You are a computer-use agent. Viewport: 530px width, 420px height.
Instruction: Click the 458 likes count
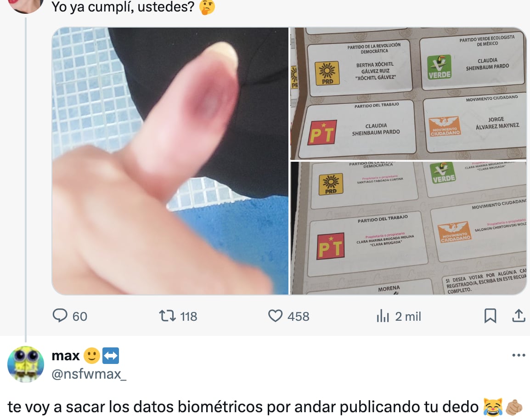299,317
